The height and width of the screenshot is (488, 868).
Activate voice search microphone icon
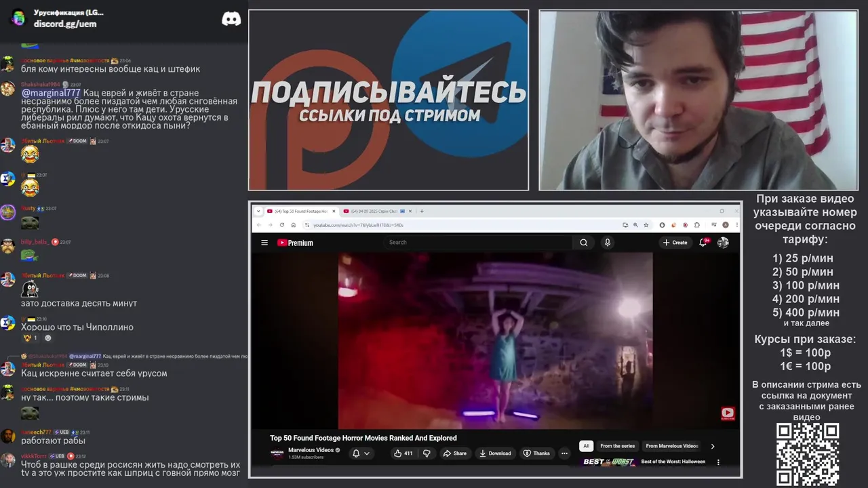click(x=607, y=243)
